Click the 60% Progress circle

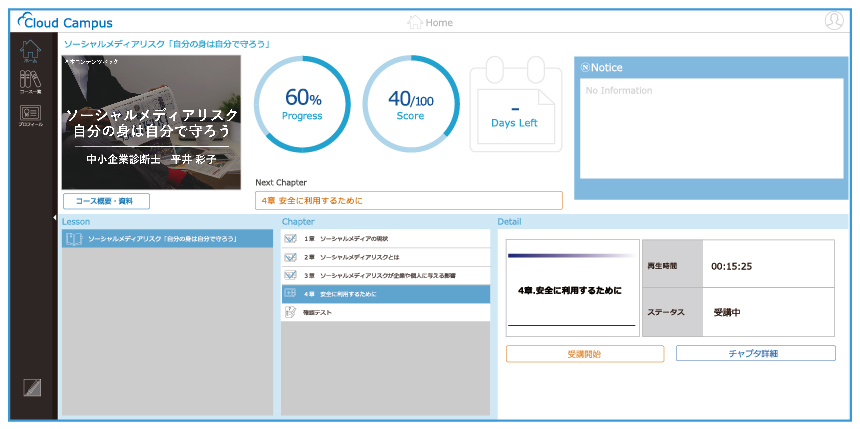(303, 104)
